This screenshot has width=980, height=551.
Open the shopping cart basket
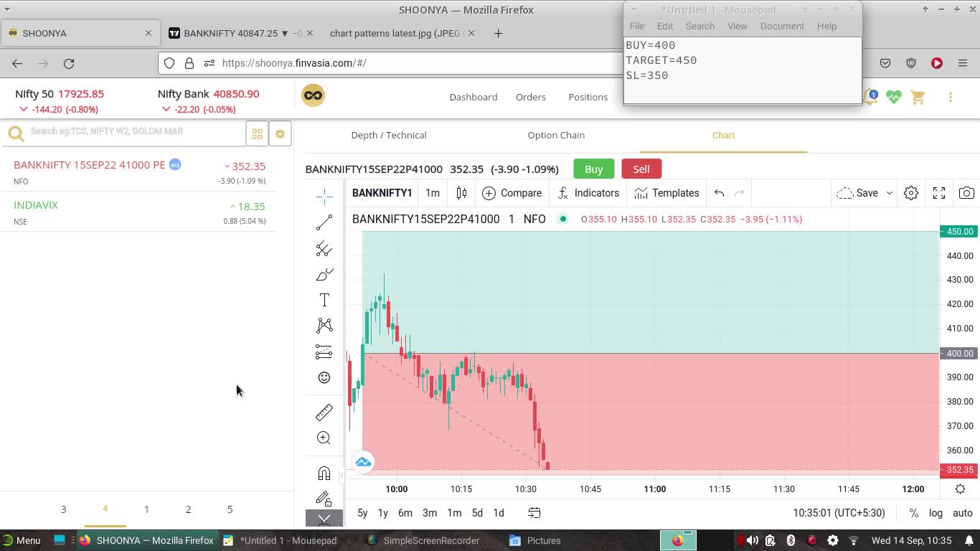918,97
